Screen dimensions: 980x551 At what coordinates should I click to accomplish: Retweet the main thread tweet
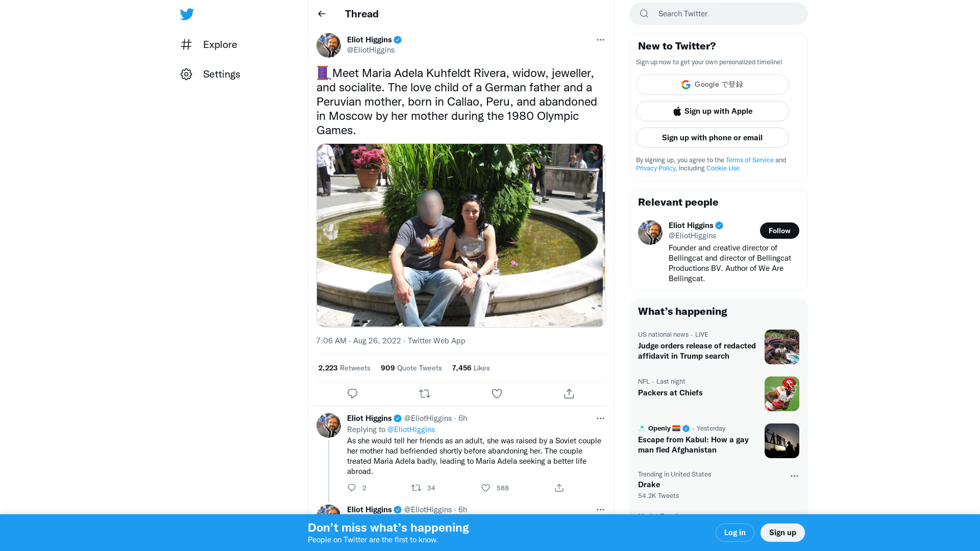click(425, 394)
